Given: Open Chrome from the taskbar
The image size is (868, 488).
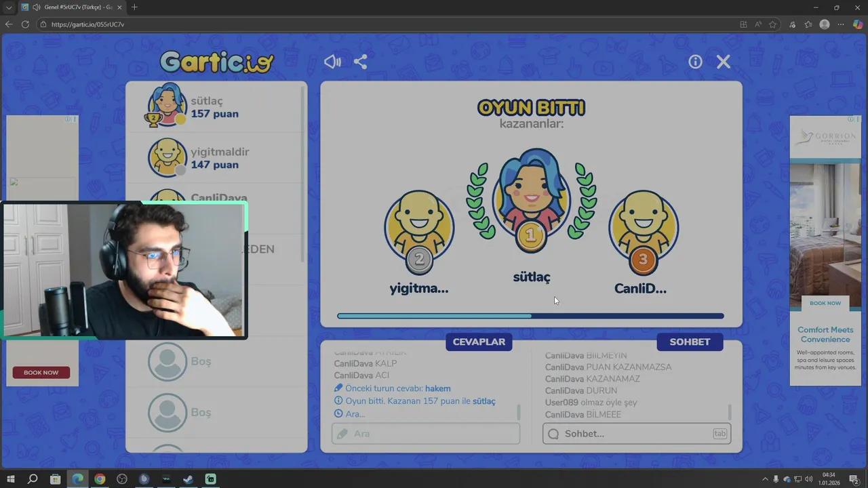Looking at the screenshot, I should [100, 479].
